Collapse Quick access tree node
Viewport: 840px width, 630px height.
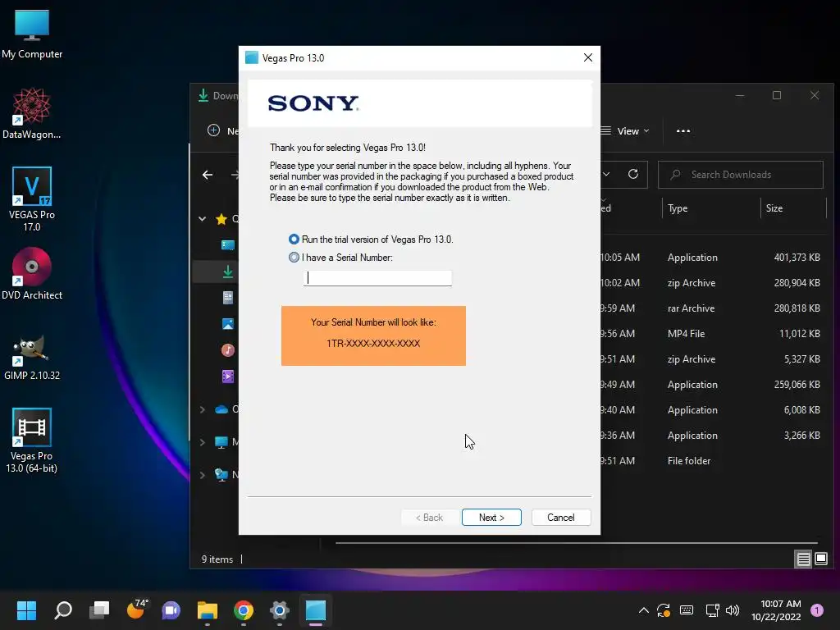click(203, 218)
